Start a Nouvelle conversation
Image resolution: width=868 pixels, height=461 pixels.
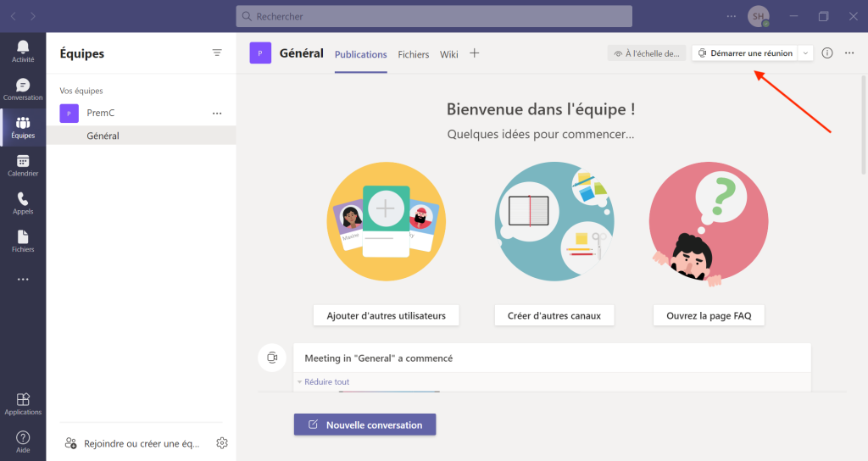364,425
